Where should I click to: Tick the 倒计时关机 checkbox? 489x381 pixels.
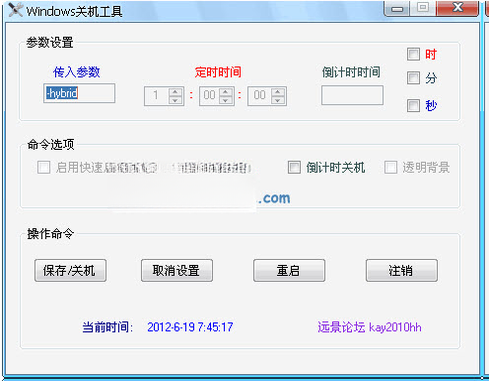[x=294, y=167]
